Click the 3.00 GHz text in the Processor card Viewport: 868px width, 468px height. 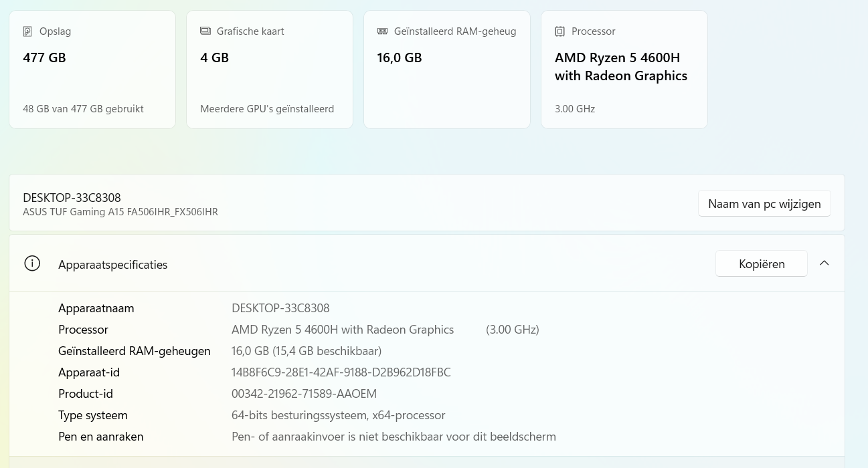[575, 109]
